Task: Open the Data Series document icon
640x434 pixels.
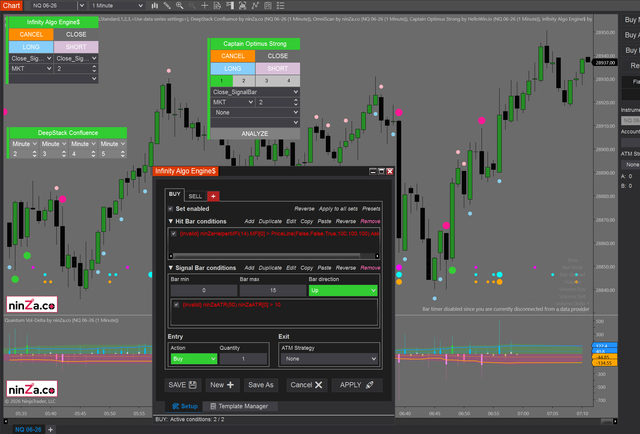Action: (x=217, y=6)
